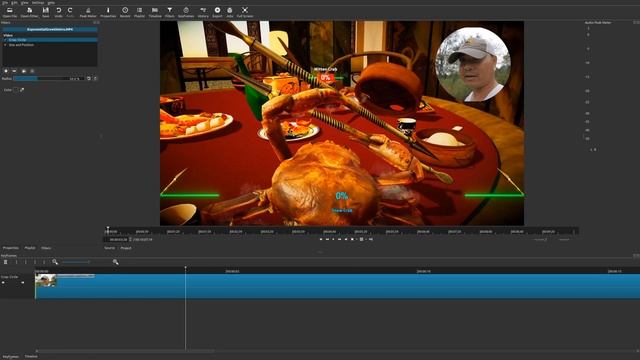Switch to the Source player tab
Screen dimensions: 640x360
[109, 248]
